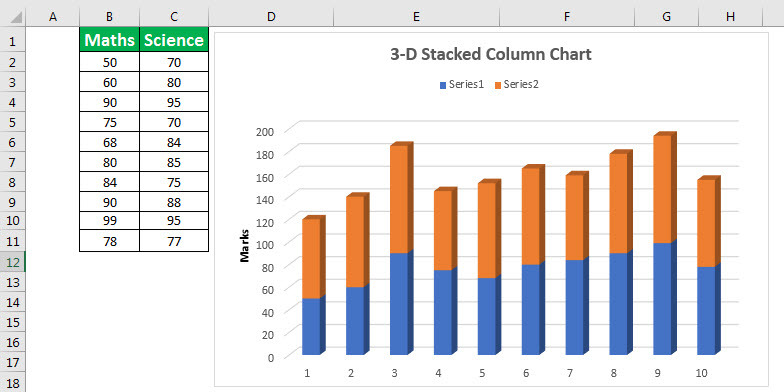Click the Series1 blue legend swatch

click(x=442, y=86)
